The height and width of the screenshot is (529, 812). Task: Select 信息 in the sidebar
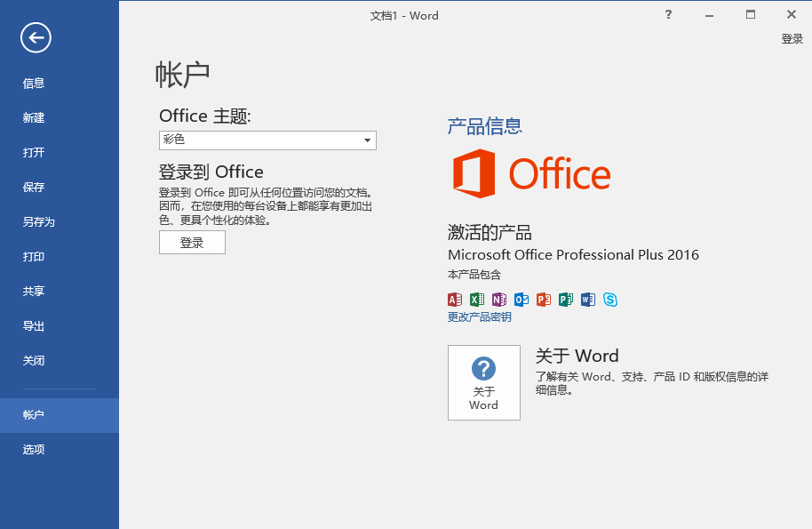[34, 84]
